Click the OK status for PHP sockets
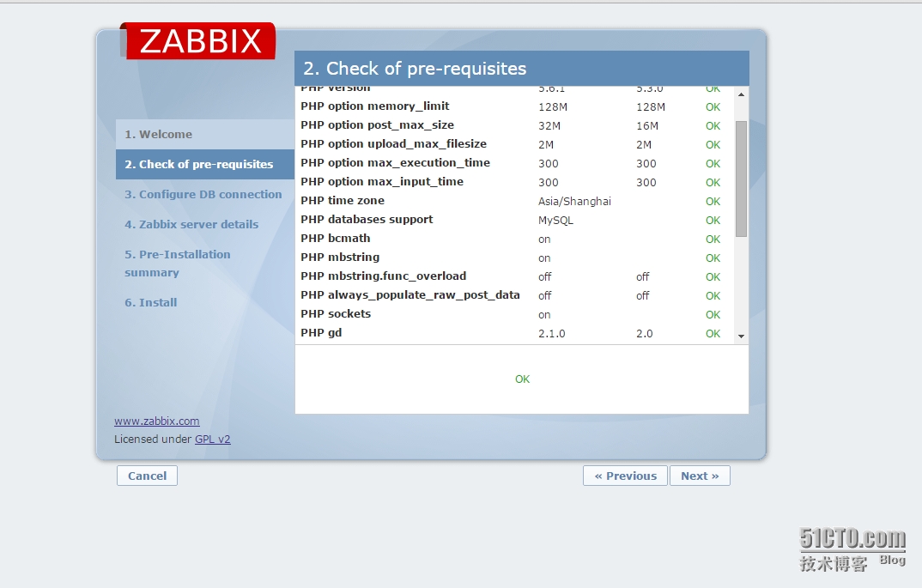 pyautogui.click(x=713, y=314)
